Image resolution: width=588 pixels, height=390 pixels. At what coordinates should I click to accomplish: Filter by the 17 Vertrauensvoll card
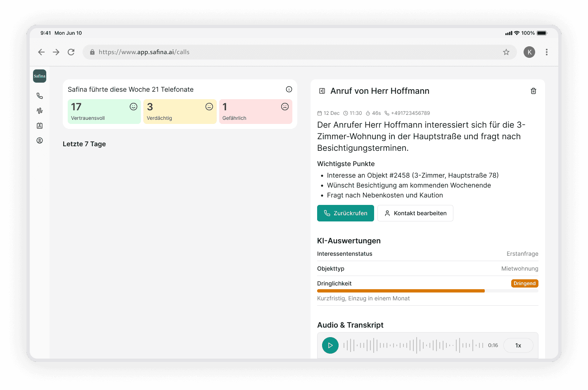104,112
